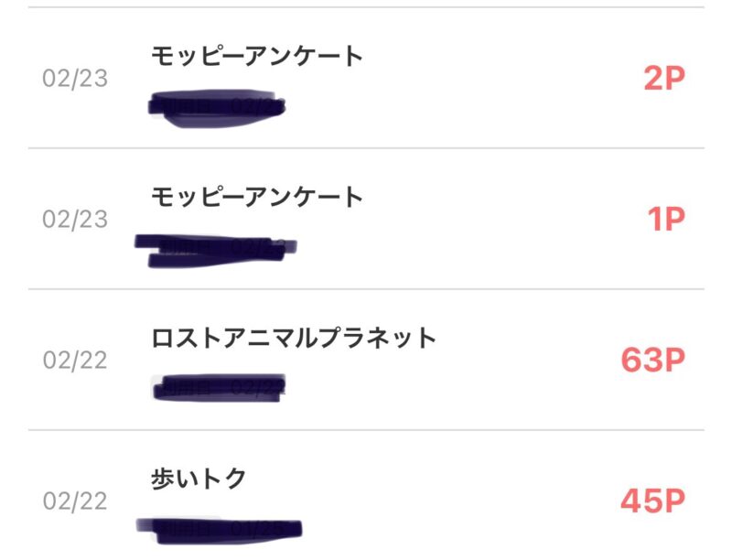Tap the 1P points value

[x=666, y=219]
